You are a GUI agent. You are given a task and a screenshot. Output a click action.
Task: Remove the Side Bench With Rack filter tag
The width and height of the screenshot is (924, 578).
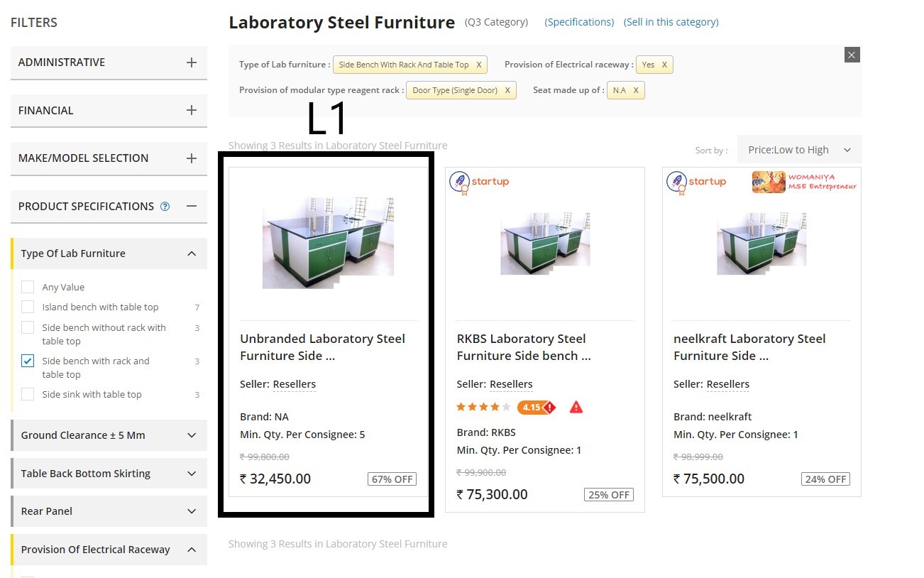(x=479, y=65)
